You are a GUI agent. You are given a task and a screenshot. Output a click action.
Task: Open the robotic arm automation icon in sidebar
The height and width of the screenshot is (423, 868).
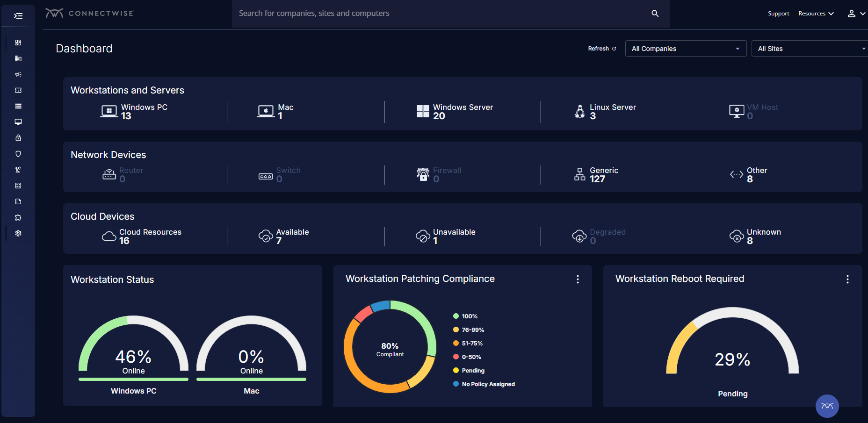click(x=18, y=170)
